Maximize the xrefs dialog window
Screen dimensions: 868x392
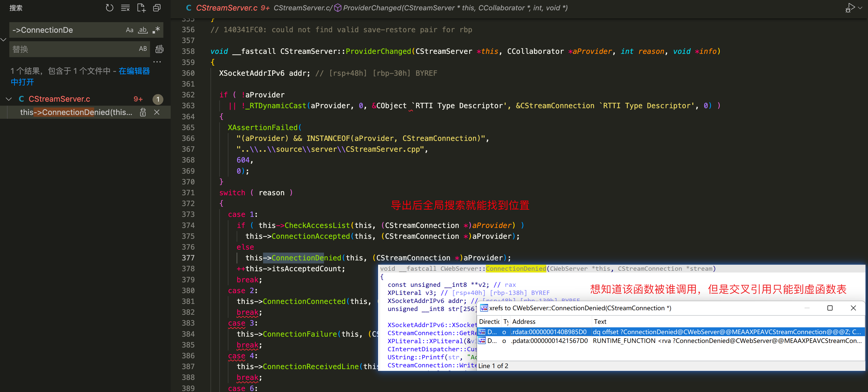(x=830, y=308)
